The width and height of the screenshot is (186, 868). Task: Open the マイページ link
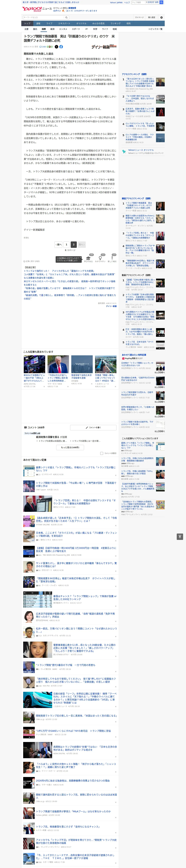click(139, 18)
